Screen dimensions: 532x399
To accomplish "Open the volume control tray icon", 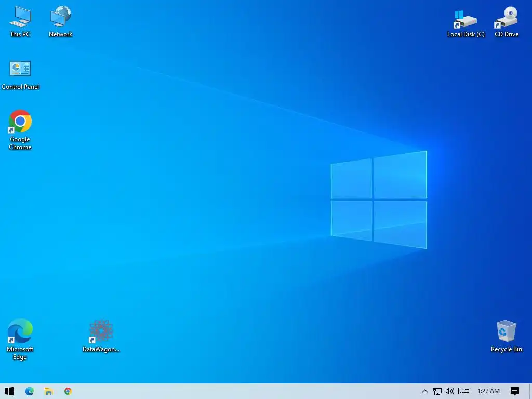I will (x=450, y=391).
